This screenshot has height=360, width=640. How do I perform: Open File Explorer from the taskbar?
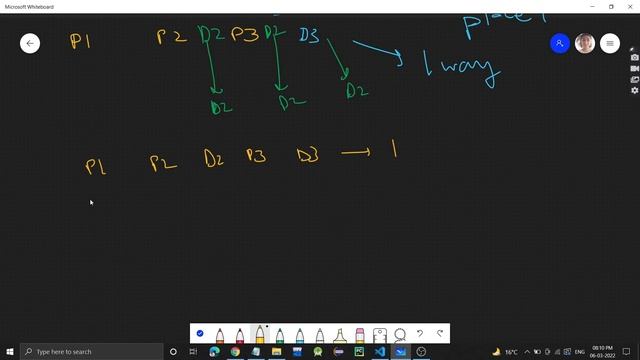click(x=276, y=351)
